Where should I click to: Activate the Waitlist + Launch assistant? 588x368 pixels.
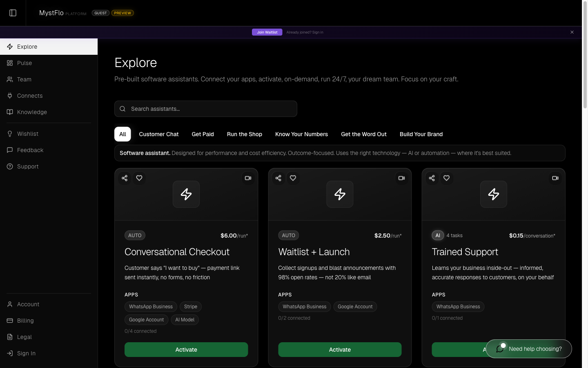[340, 350]
